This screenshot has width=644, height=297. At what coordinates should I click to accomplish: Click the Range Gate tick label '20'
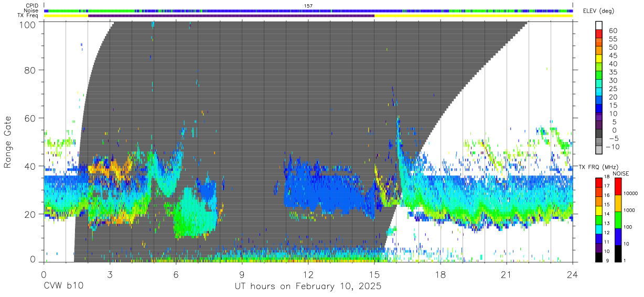pos(30,214)
